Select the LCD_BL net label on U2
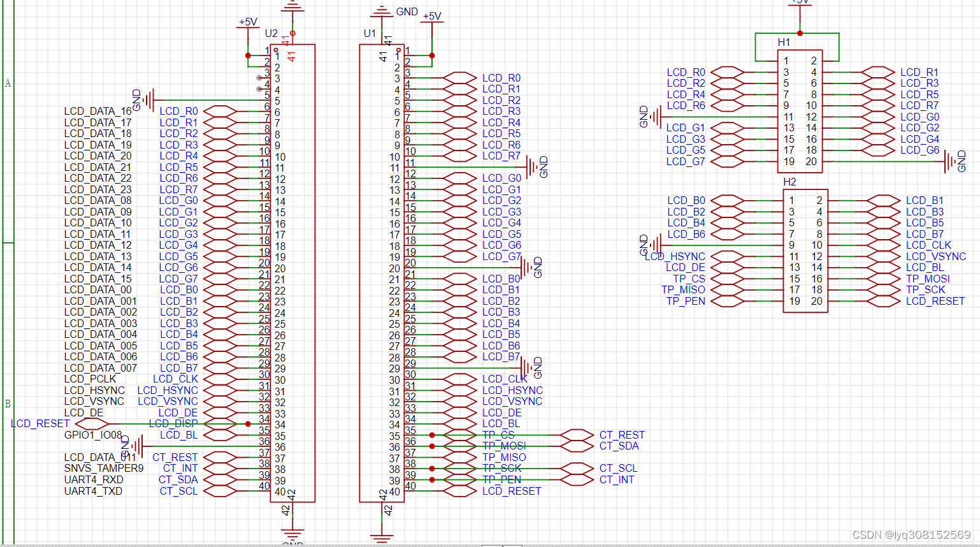Viewport: 980px width, 547px height. pyautogui.click(x=179, y=435)
